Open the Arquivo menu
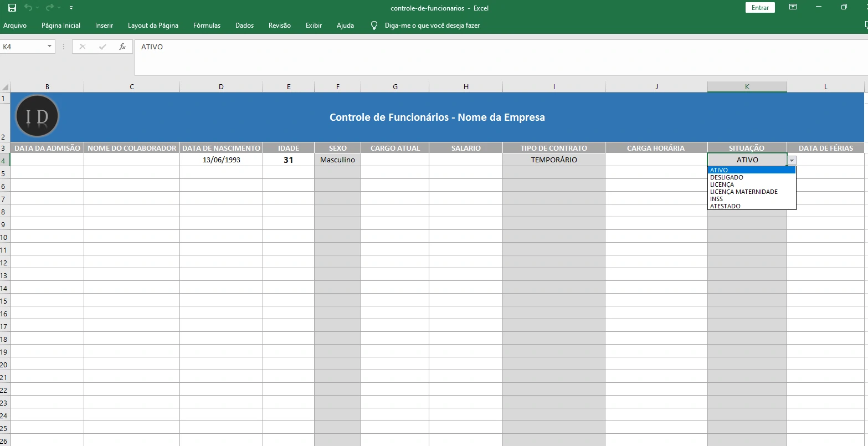Image resolution: width=868 pixels, height=446 pixels. [x=15, y=25]
